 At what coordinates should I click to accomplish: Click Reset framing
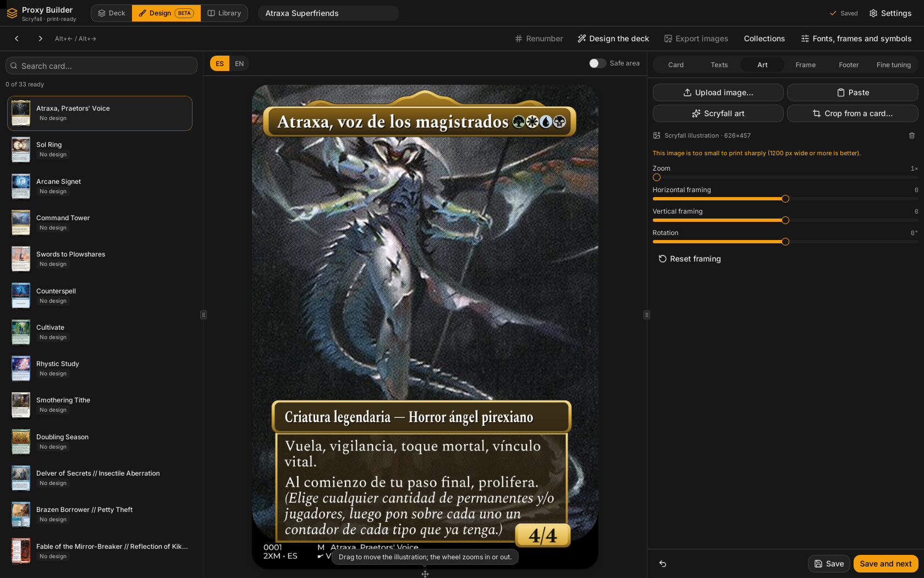(690, 259)
